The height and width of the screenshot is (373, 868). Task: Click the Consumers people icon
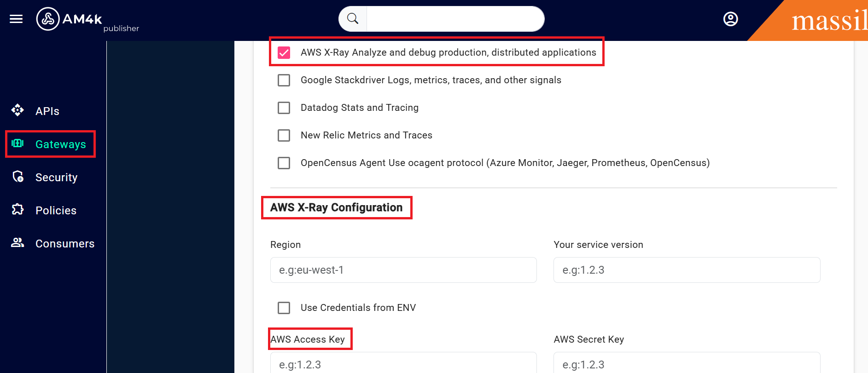tap(17, 243)
